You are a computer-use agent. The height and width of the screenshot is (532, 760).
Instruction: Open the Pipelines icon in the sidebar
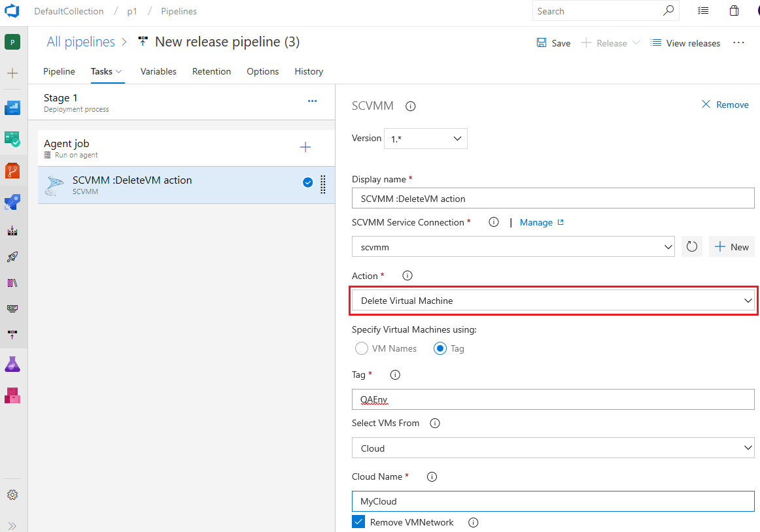12,202
